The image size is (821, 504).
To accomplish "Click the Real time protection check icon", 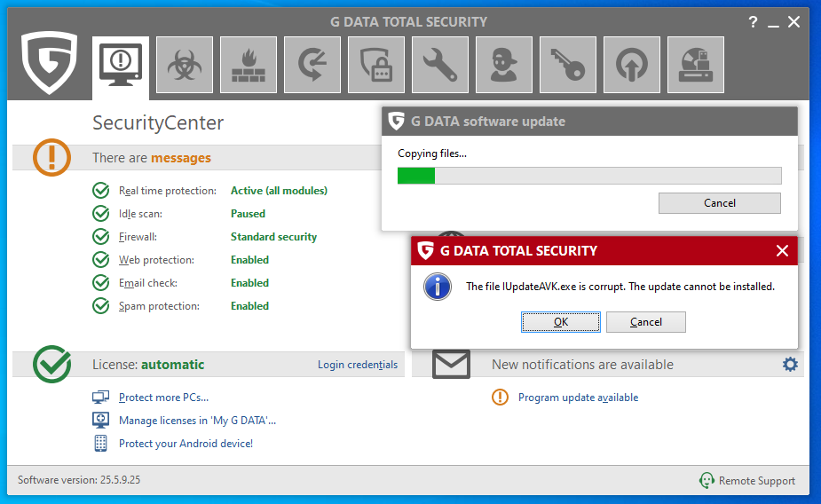I will point(100,191).
